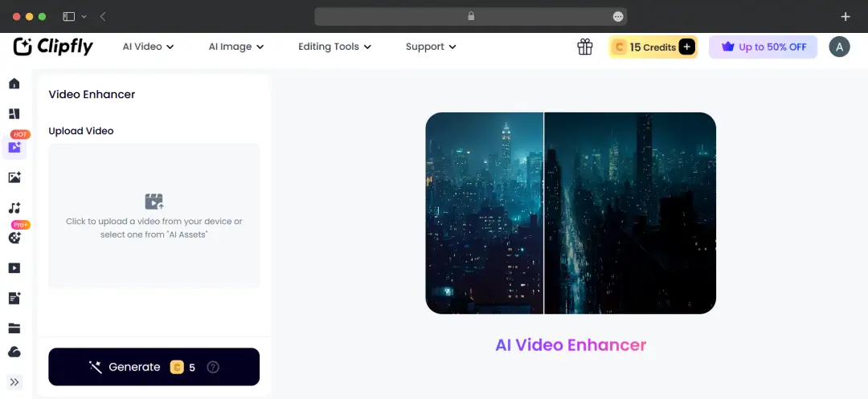Image resolution: width=868 pixels, height=399 pixels.
Task: Open the video player sidebar icon
Action: point(14,268)
